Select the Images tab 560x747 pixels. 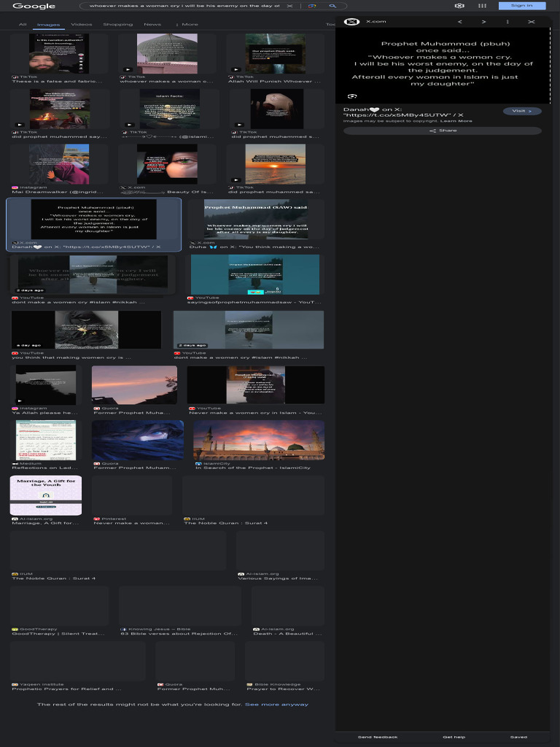pos(49,25)
